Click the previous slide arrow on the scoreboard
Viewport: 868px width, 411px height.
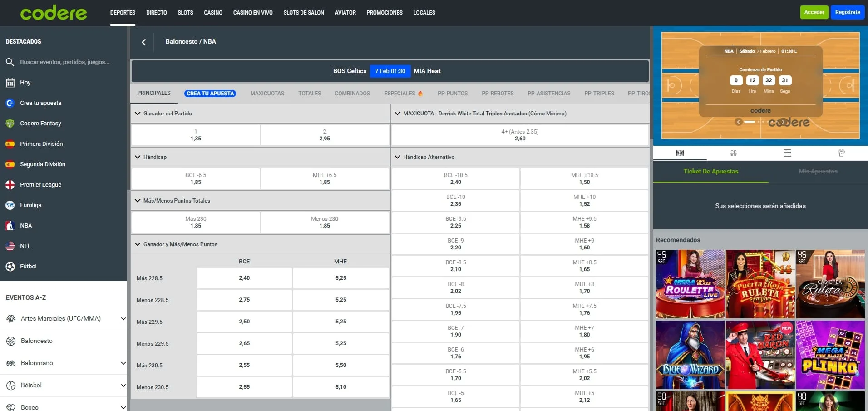pos(739,122)
